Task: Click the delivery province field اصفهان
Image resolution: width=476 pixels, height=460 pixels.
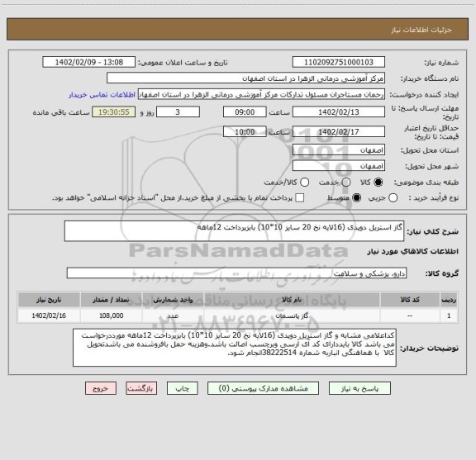Action: click(339, 150)
